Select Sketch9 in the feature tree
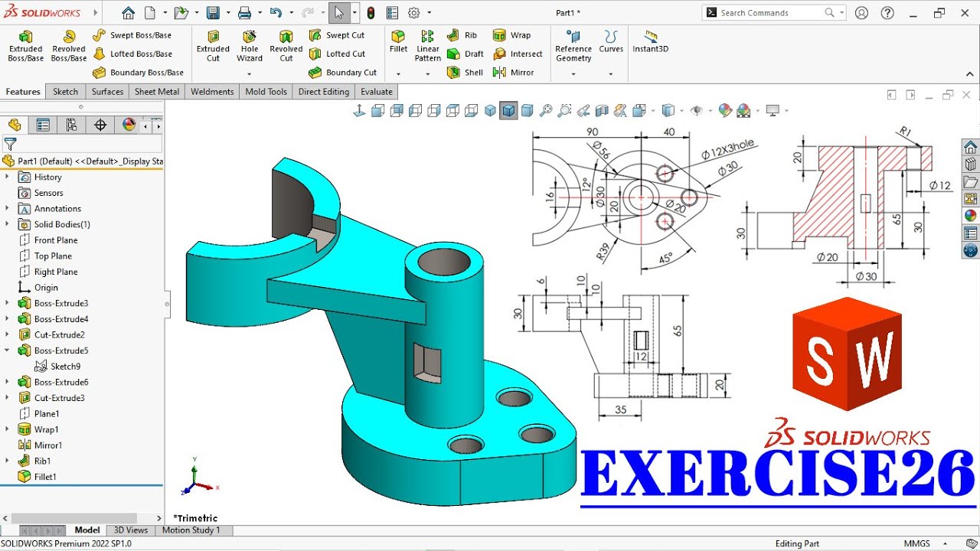The image size is (980, 551). pyautogui.click(x=57, y=367)
